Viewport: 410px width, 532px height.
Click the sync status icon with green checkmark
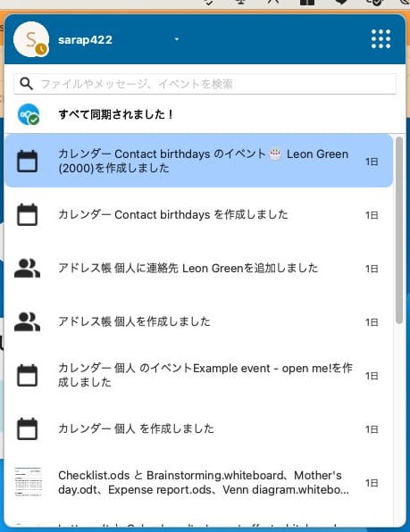[x=29, y=114]
